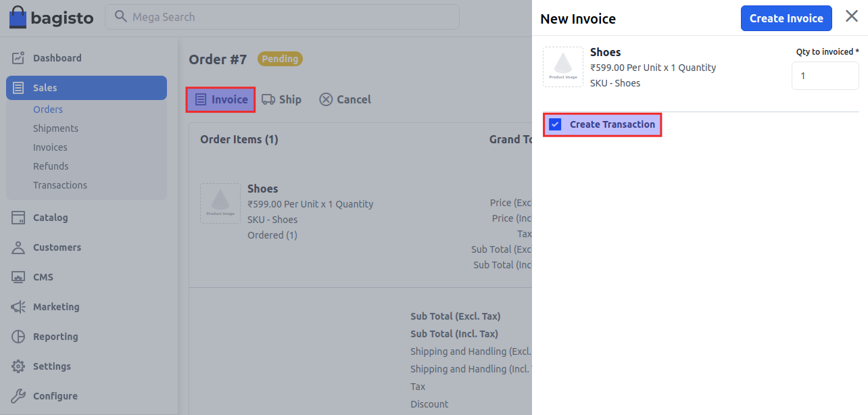Click the Shoes product image thumbnail

(x=563, y=66)
